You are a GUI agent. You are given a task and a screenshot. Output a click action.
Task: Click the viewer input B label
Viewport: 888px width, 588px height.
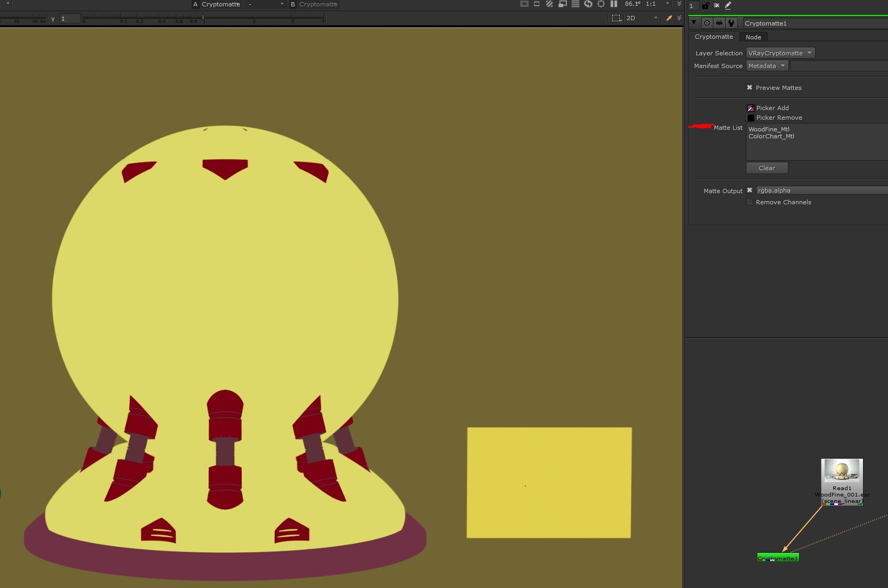coord(292,4)
